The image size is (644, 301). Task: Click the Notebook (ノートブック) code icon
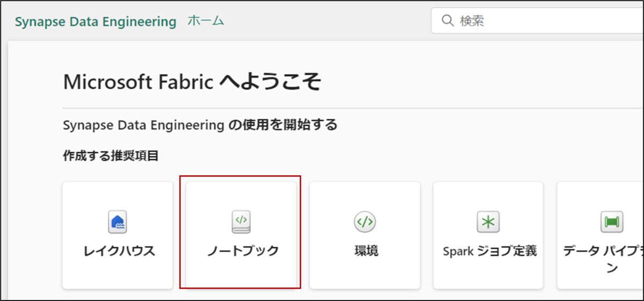tap(241, 222)
